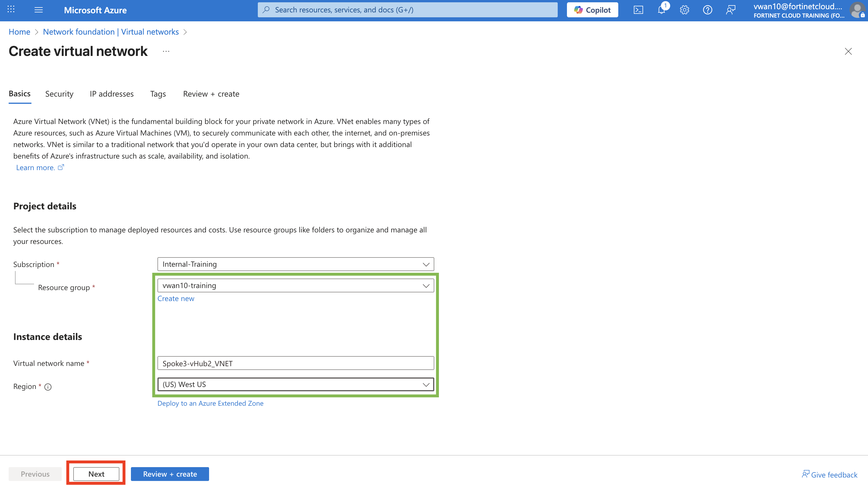
Task: Open the help question mark icon
Action: click(x=707, y=10)
